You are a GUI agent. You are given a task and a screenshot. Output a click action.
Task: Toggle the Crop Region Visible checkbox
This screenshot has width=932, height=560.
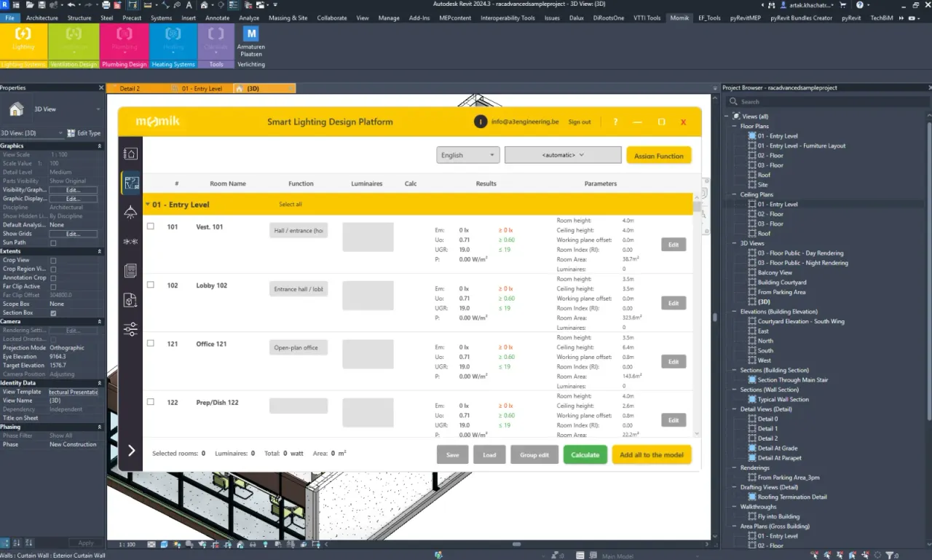pyautogui.click(x=53, y=269)
